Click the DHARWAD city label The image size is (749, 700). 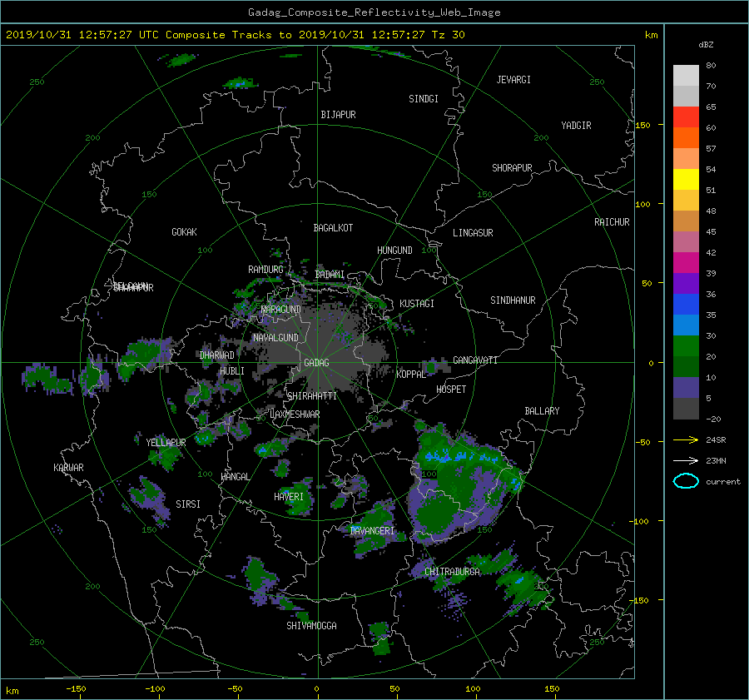pyautogui.click(x=217, y=355)
